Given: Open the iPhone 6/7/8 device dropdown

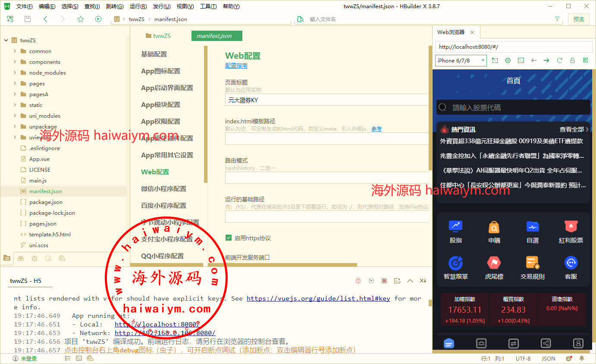Looking at the screenshot, I should pyautogui.click(x=461, y=61).
